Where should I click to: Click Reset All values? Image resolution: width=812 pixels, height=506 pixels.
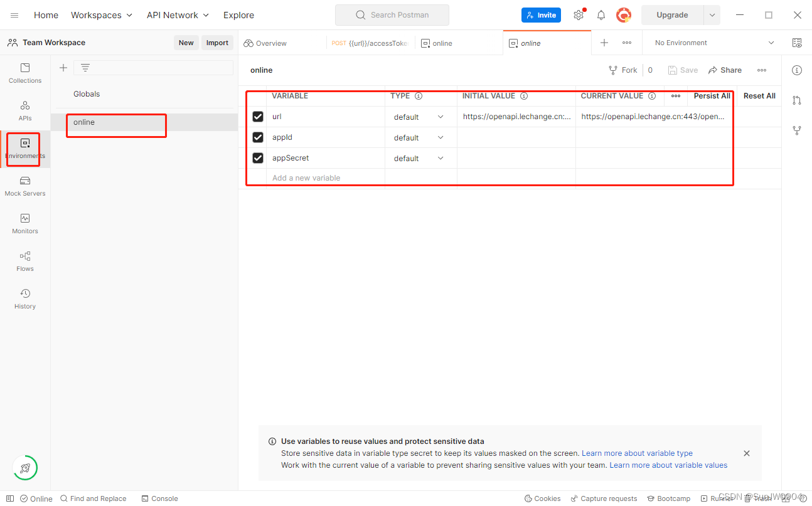759,96
